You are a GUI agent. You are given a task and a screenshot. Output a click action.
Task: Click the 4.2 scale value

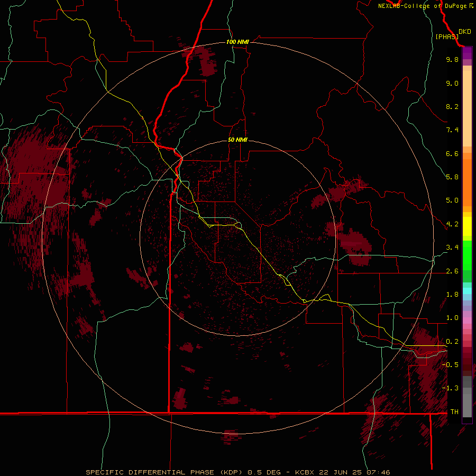pyautogui.click(x=452, y=224)
